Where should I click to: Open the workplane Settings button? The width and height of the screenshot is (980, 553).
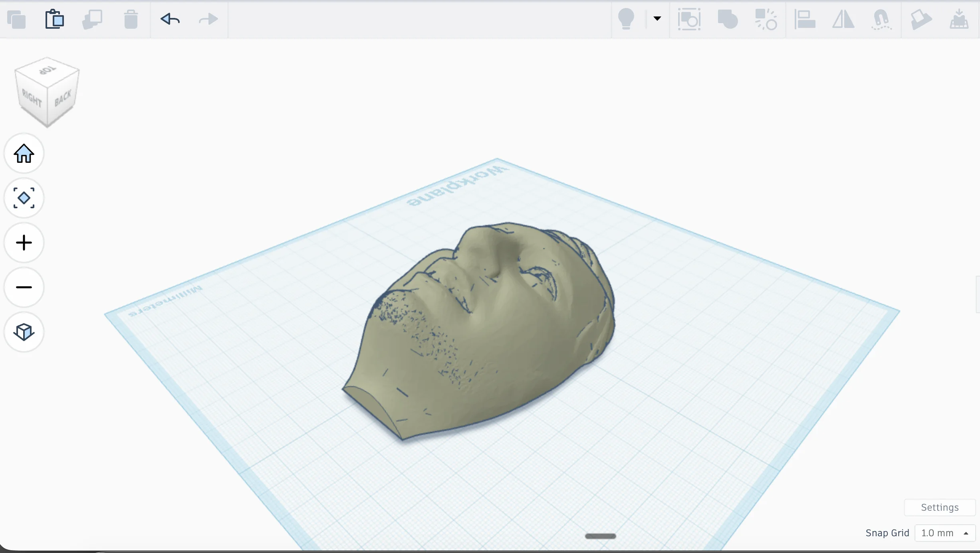tap(940, 508)
